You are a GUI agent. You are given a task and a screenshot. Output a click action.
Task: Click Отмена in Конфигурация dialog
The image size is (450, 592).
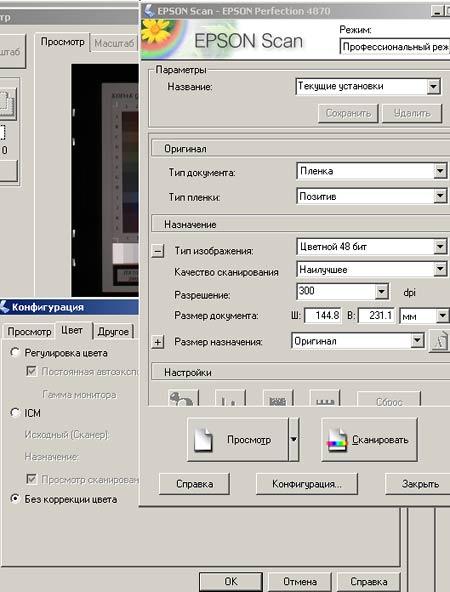[300, 582]
